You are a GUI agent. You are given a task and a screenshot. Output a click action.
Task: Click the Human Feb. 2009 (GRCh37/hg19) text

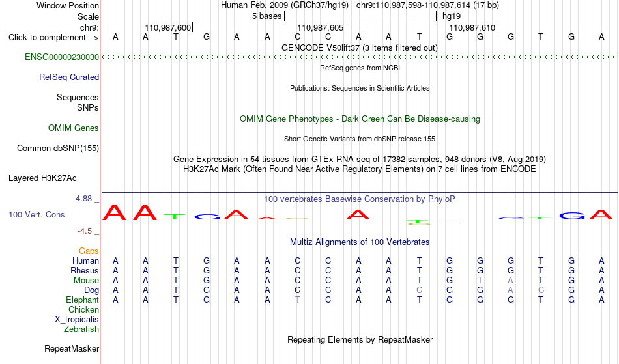point(285,5)
